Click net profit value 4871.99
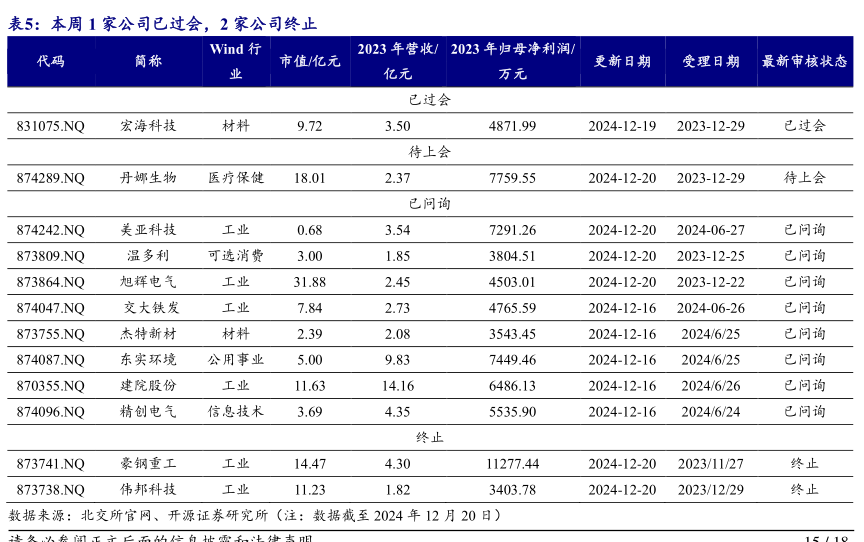Viewport: 864px width, 542px height. 512,126
